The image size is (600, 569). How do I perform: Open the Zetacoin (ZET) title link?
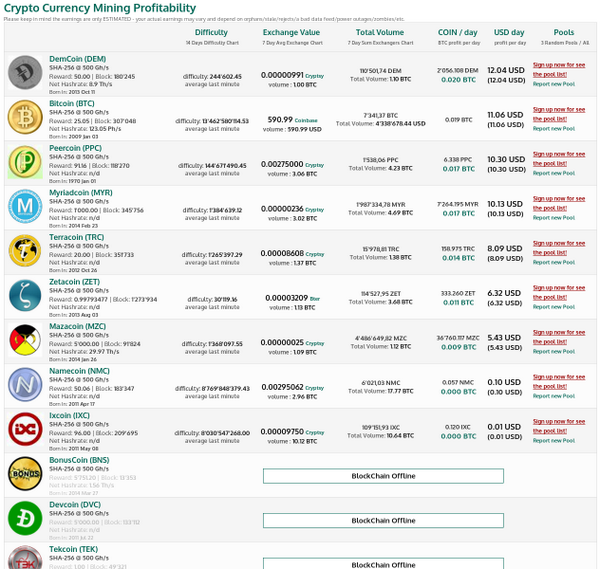pyautogui.click(x=75, y=282)
